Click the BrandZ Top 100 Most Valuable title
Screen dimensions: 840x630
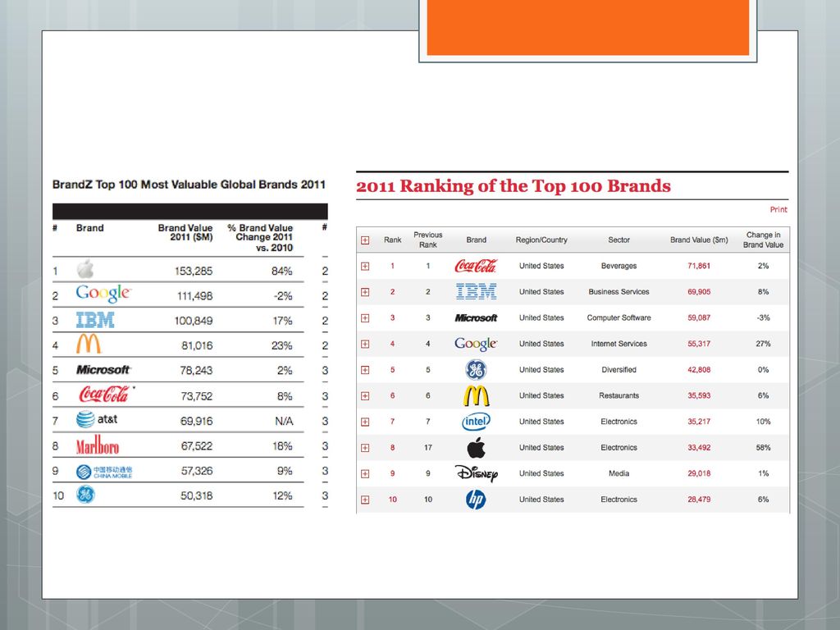click(189, 185)
